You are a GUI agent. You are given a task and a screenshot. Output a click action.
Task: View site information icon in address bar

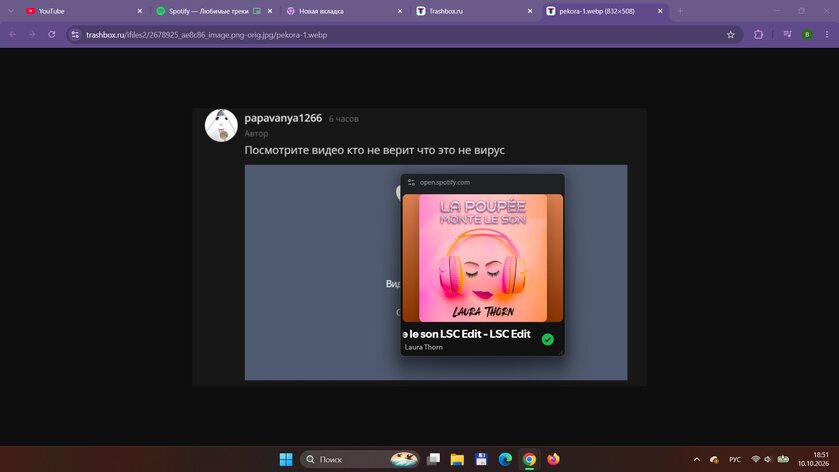75,35
